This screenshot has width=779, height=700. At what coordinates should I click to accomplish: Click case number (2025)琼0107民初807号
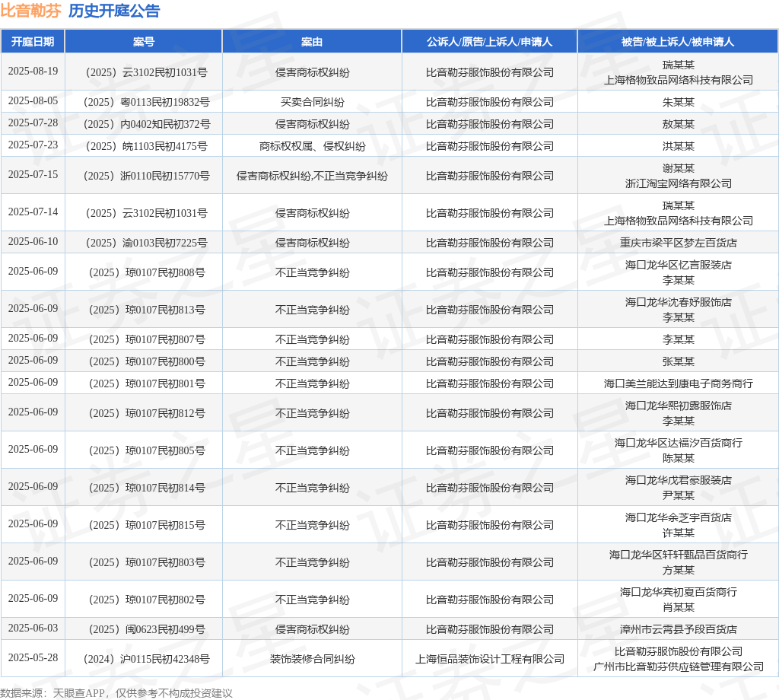(x=147, y=340)
